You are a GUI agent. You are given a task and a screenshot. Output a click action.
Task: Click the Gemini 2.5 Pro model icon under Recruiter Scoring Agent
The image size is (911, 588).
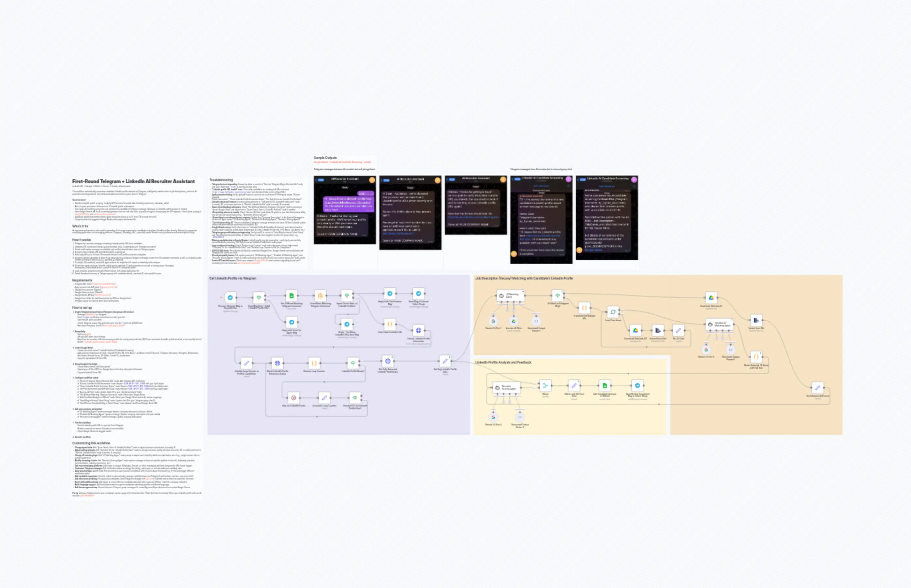coord(493,417)
